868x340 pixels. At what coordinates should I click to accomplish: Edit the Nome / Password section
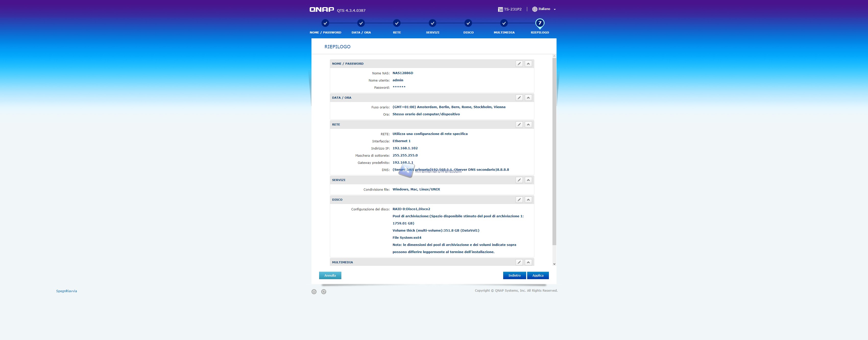pyautogui.click(x=519, y=64)
